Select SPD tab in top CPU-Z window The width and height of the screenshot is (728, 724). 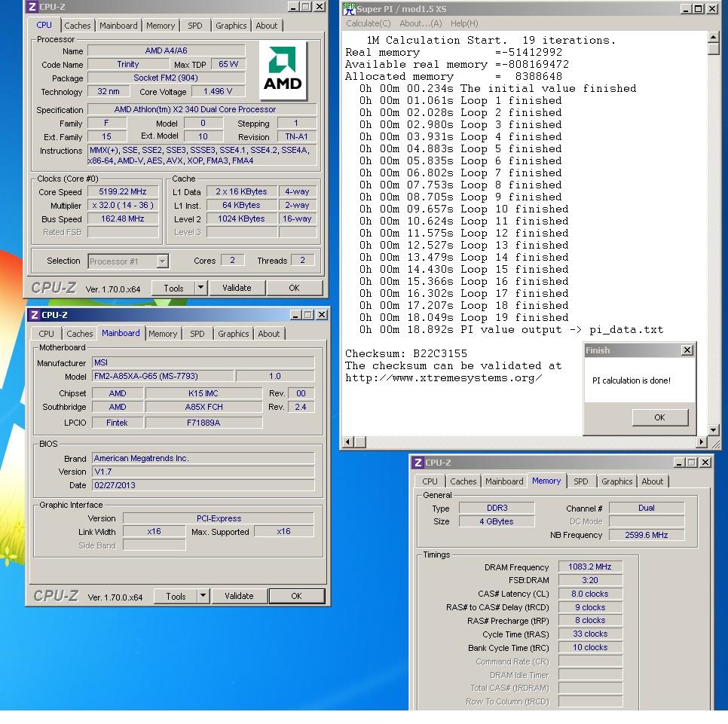tap(195, 26)
